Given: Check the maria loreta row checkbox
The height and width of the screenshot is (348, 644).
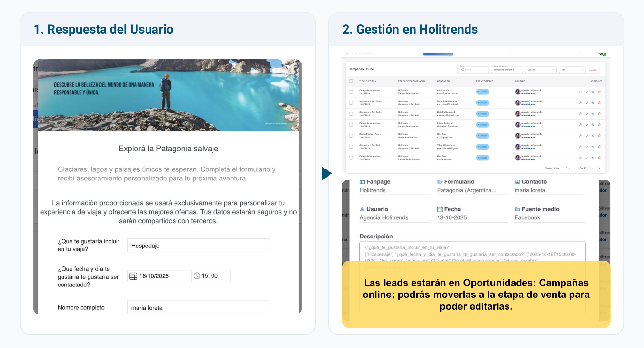Looking at the screenshot, I should click(x=351, y=92).
